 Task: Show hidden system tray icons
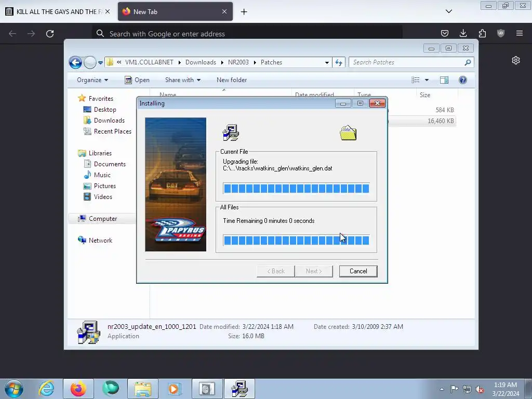442,389
